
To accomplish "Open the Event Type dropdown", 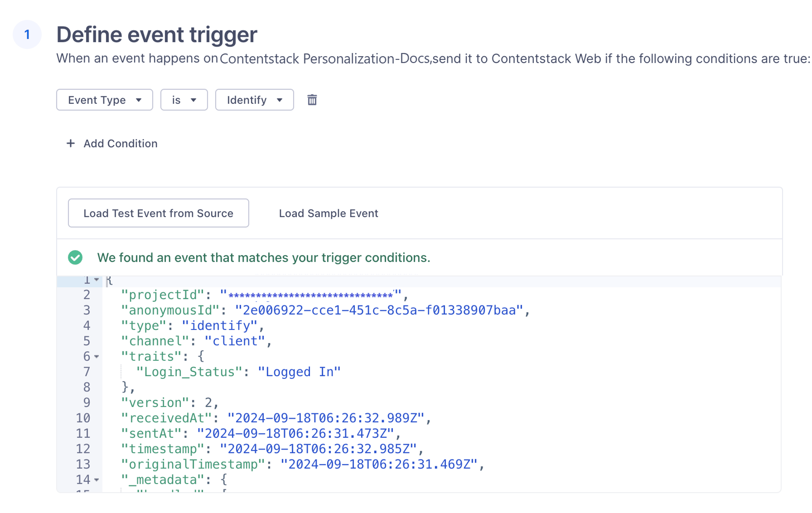I will 104,100.
